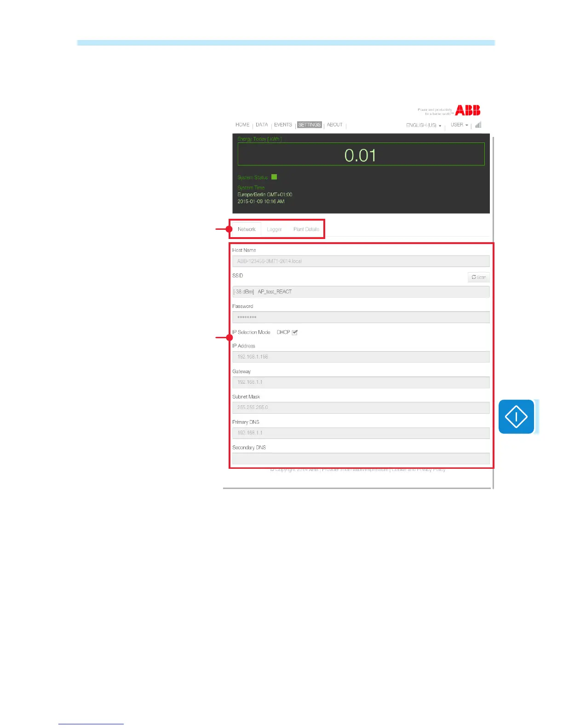
Task: Open the HOME menu item
Action: tap(242, 125)
